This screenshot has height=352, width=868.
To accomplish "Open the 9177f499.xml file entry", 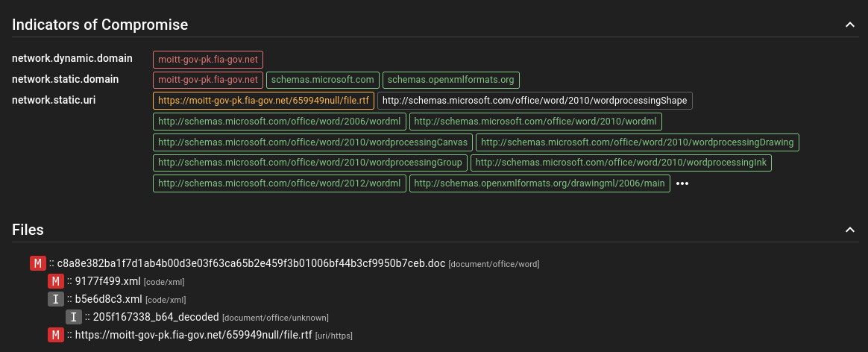I will (x=108, y=281).
